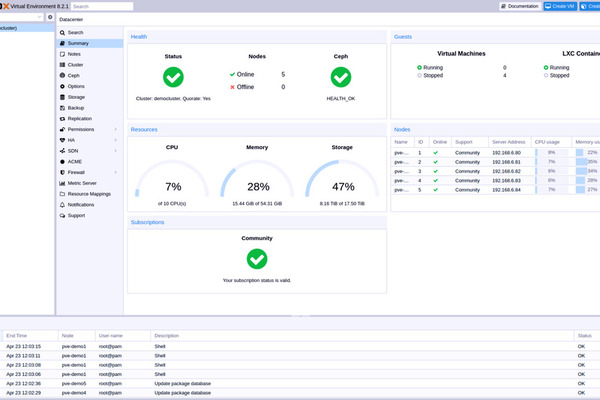The height and width of the screenshot is (400, 600).
Task: Select the task log entry at Apr 23 12:03:15
Action: tap(300, 346)
